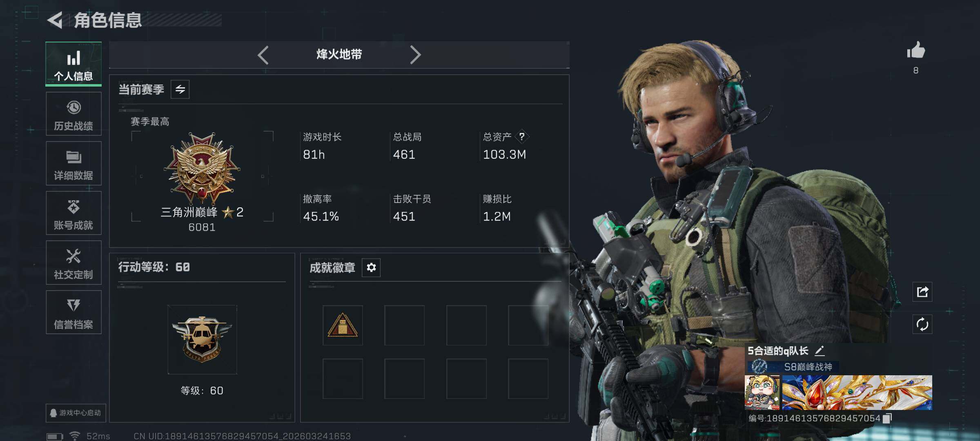Image resolution: width=980 pixels, height=441 pixels.
Task: Open the 社交定制 sidebar tab
Action: pos(73,263)
